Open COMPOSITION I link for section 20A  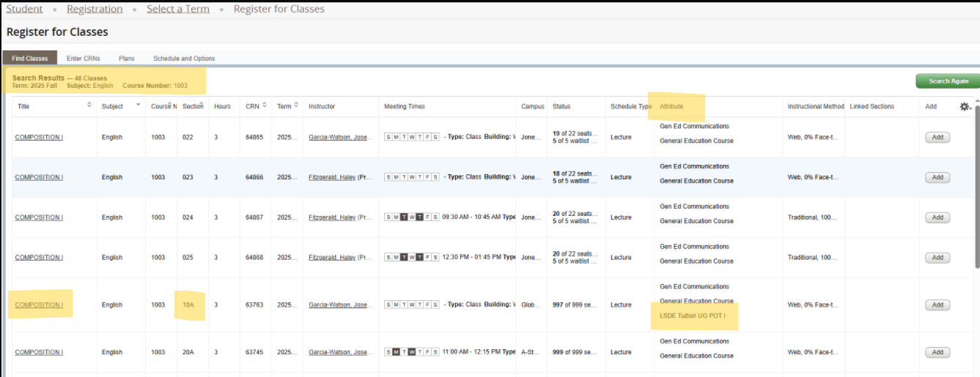pos(39,352)
